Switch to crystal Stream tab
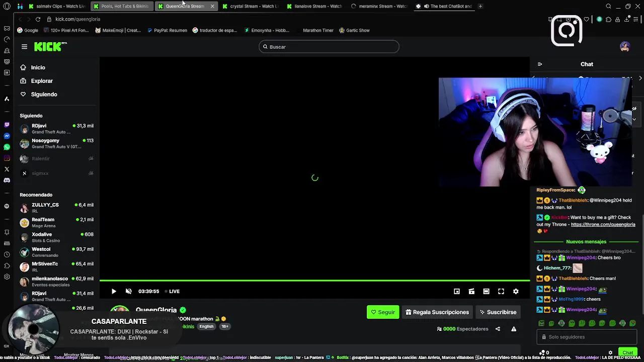 coord(250,6)
